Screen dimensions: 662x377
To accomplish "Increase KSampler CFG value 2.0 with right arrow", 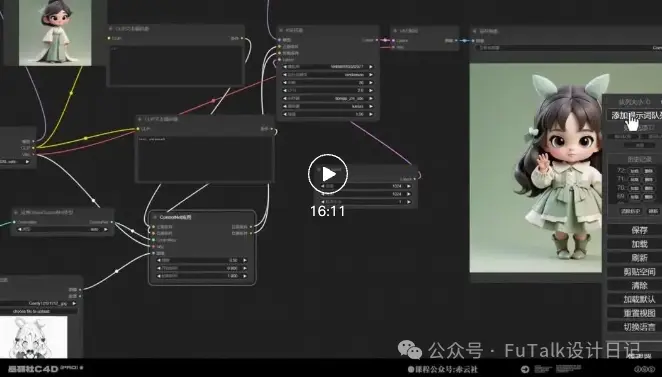I will tap(371, 90).
